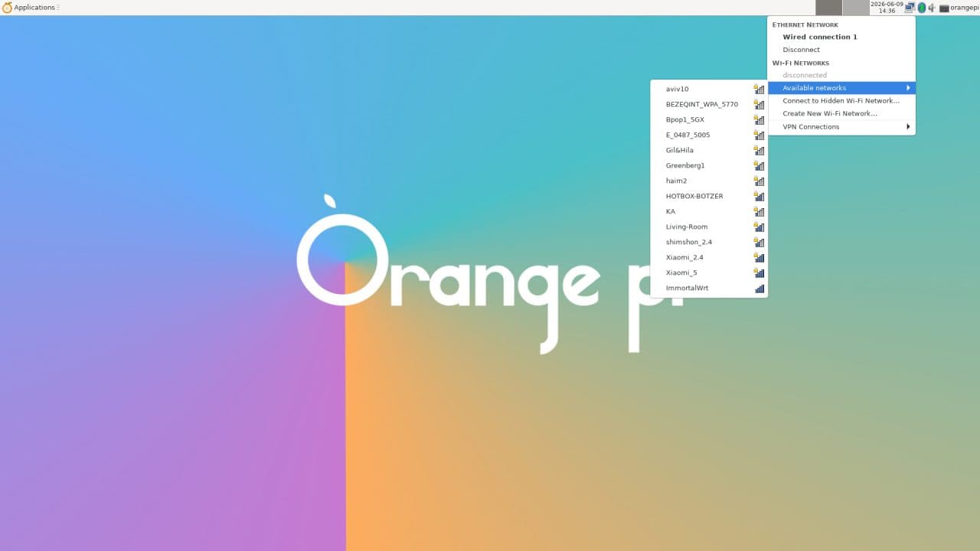Connect to the Xiaomi_5 network
The image size is (980, 551).
click(709, 272)
